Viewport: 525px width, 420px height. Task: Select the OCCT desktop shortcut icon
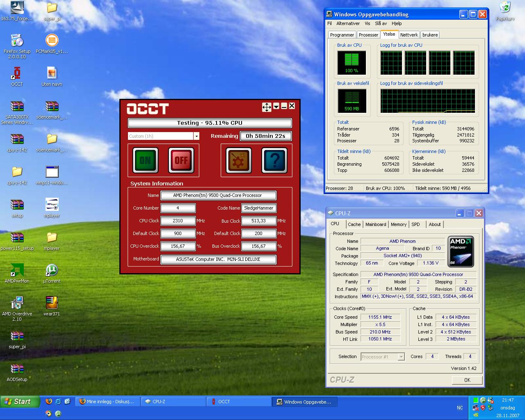click(x=17, y=76)
